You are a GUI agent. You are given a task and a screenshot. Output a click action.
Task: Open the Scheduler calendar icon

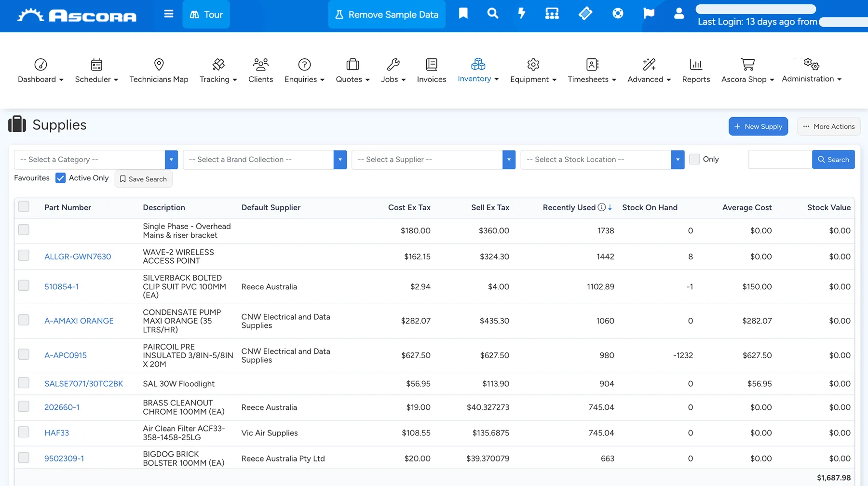[x=96, y=64]
